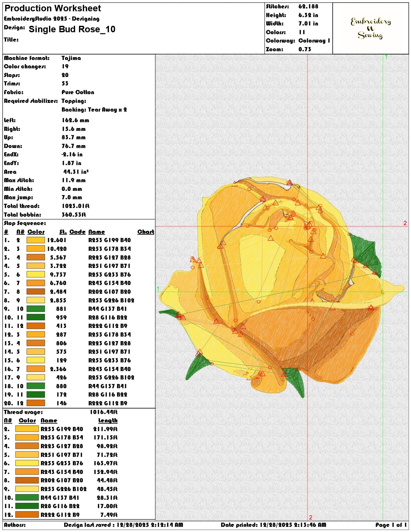Click 'R44 G137 B41' in stop 18 row
This screenshot has height=532, width=411.
(x=108, y=386)
